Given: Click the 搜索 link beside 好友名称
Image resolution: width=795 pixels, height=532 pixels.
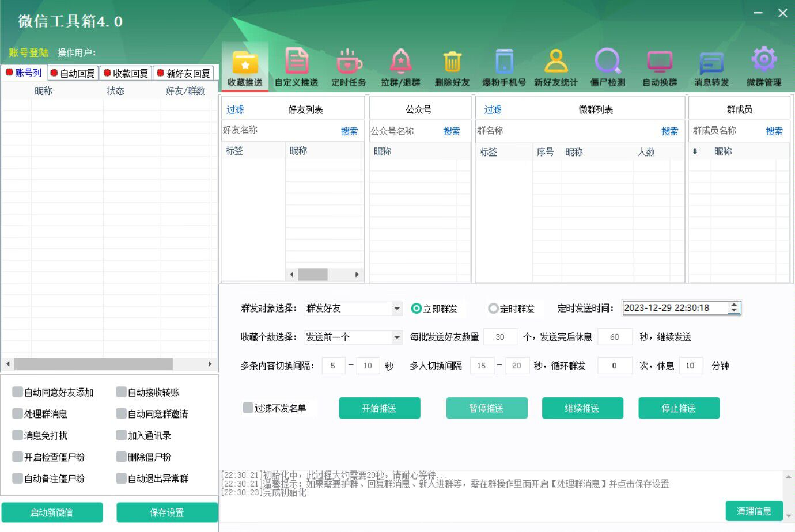Looking at the screenshot, I should tap(349, 131).
